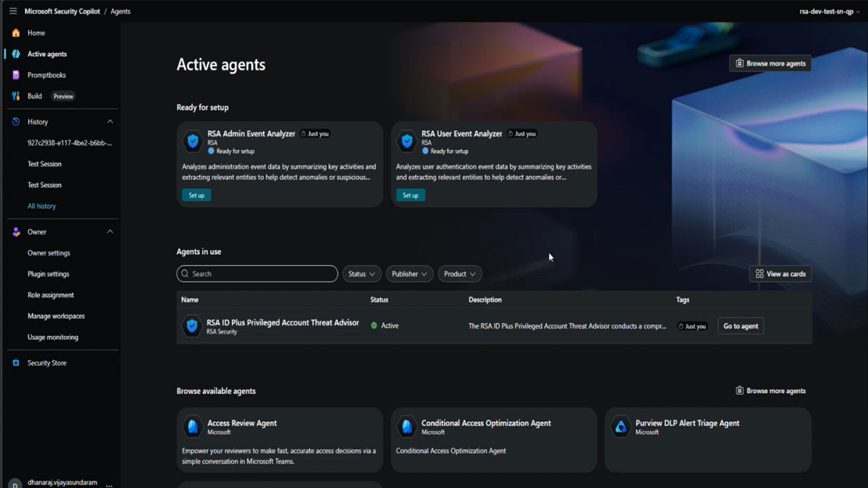Click the Active agents sidebar icon
The height and width of the screenshot is (488, 868).
[16, 54]
